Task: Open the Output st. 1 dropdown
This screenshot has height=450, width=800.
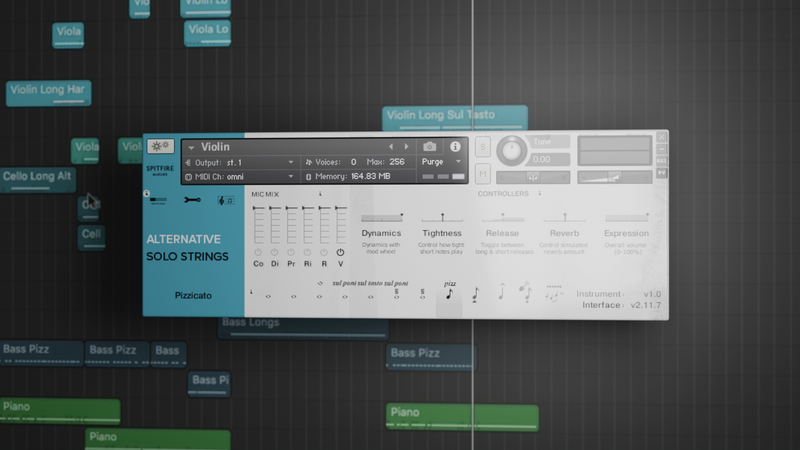Action: tap(240, 162)
